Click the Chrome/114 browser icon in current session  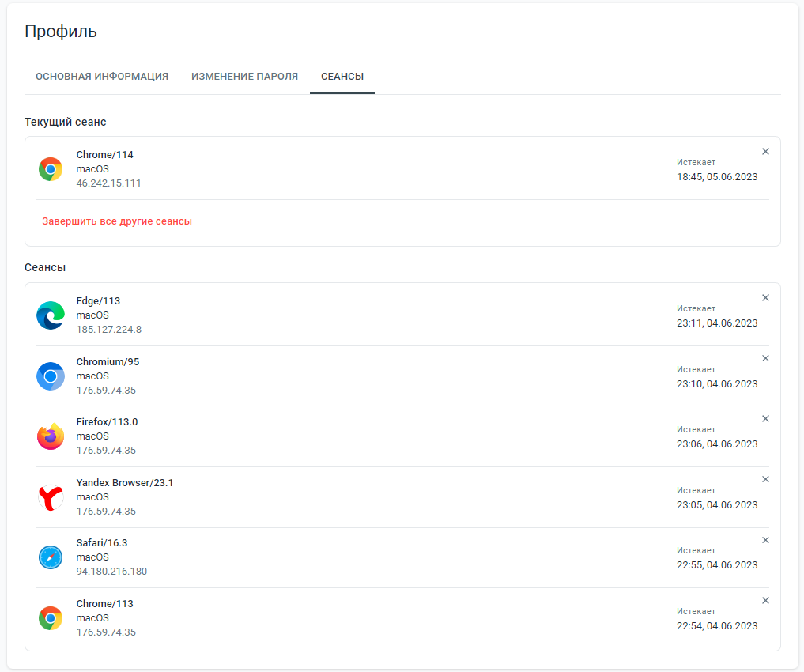51,169
